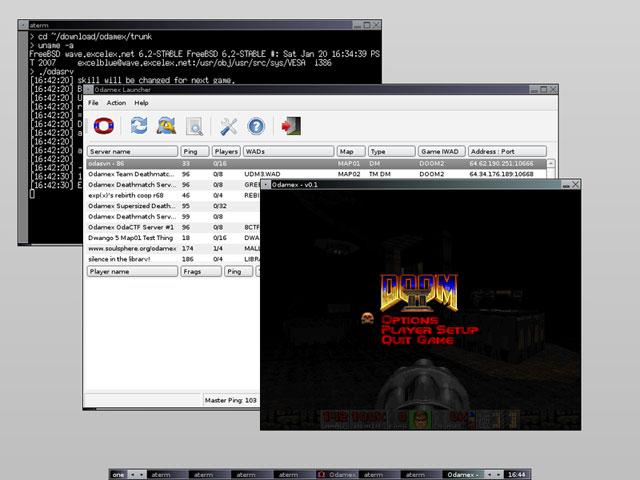Select Odamex OdaCTF Server #1 row
This screenshot has height=480, width=640.
coord(130,227)
